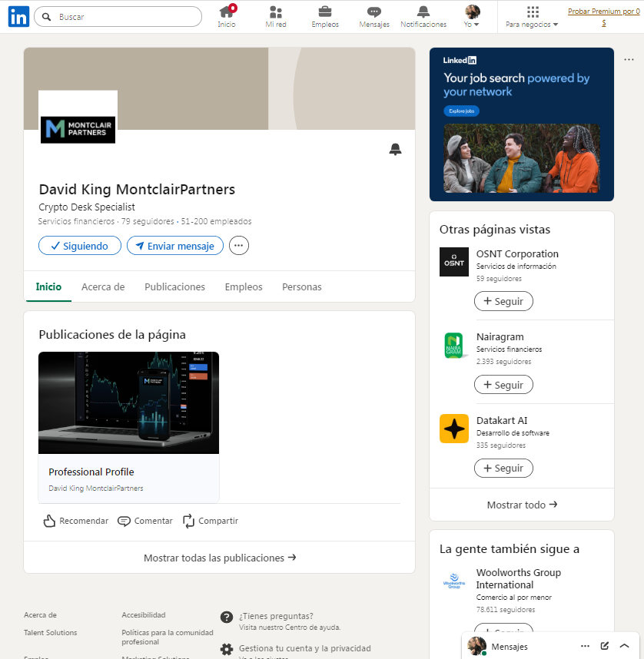Screen dimensions: 644x659
Task: Click the account settings gear icon
Action: tap(226, 649)
